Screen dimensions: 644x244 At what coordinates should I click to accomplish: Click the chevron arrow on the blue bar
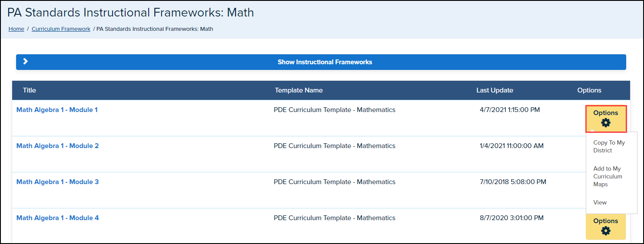point(26,62)
